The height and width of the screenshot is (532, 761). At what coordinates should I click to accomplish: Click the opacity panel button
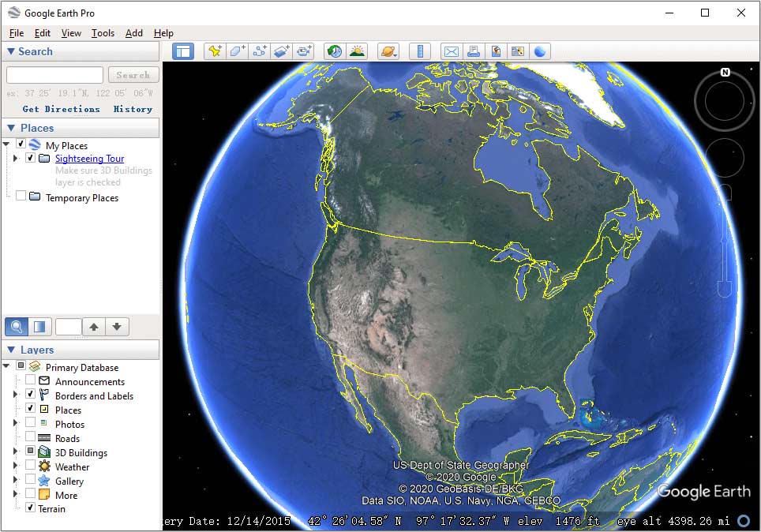(39, 327)
